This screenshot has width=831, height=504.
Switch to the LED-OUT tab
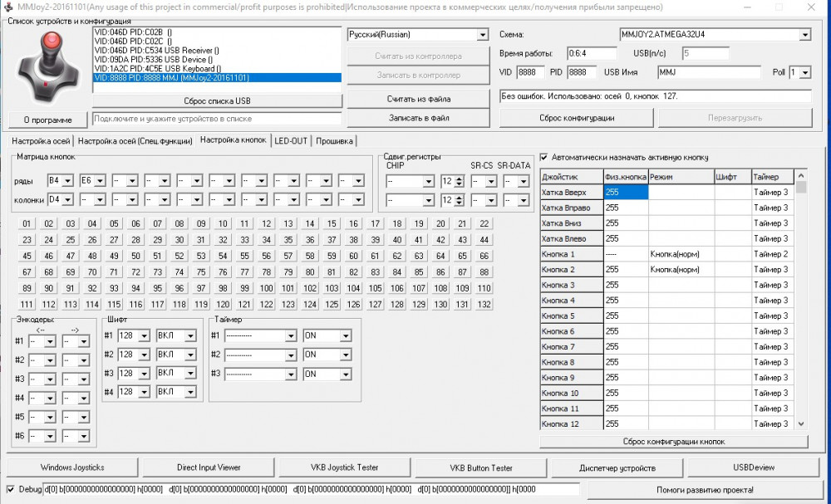[x=291, y=141]
